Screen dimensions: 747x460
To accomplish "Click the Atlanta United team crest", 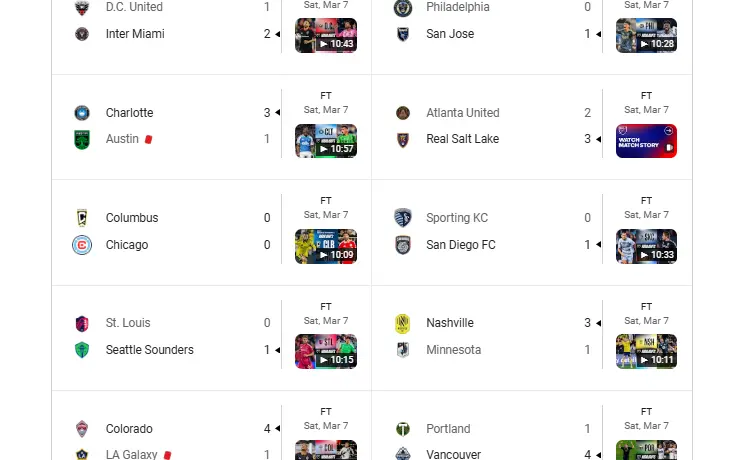I will [x=403, y=113].
